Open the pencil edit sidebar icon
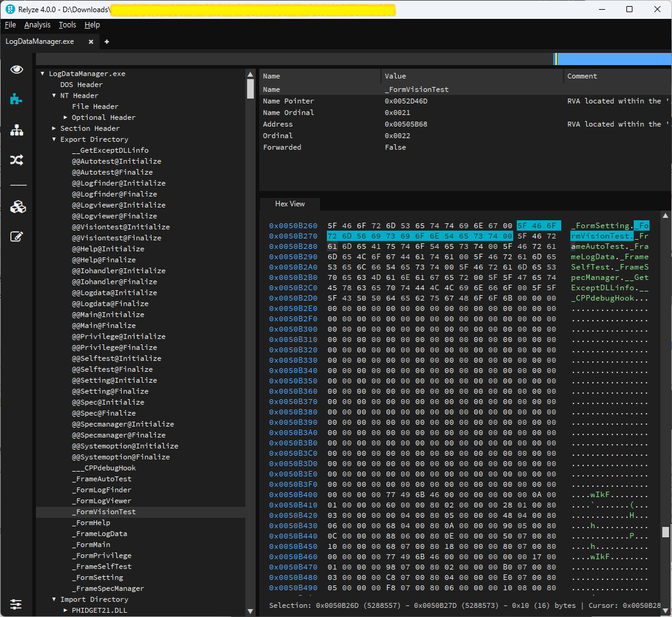Viewport: 672px width, 617px height. (16, 237)
